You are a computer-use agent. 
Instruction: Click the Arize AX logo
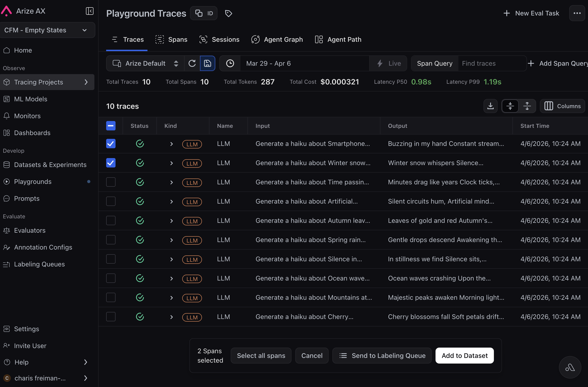point(6,11)
